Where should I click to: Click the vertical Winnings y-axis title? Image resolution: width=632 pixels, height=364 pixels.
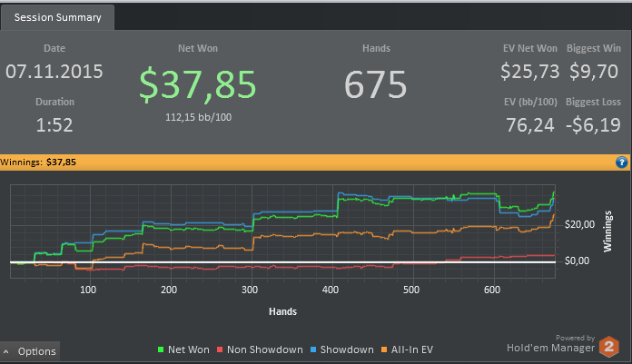point(607,231)
